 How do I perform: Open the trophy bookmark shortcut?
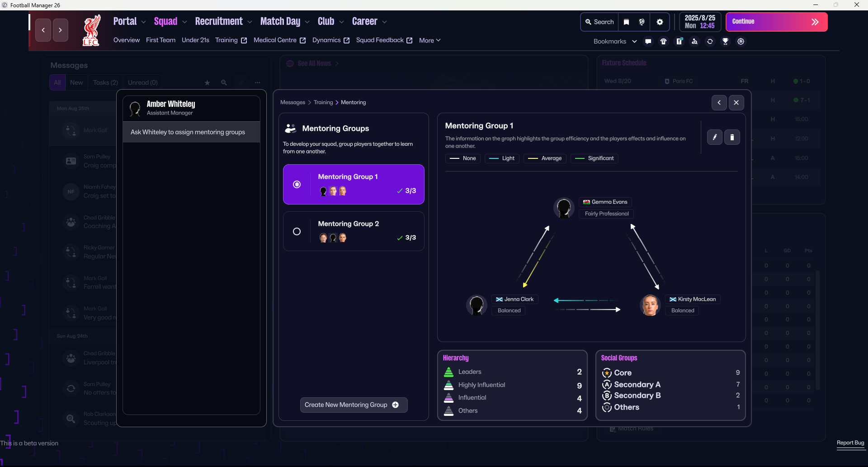[725, 42]
